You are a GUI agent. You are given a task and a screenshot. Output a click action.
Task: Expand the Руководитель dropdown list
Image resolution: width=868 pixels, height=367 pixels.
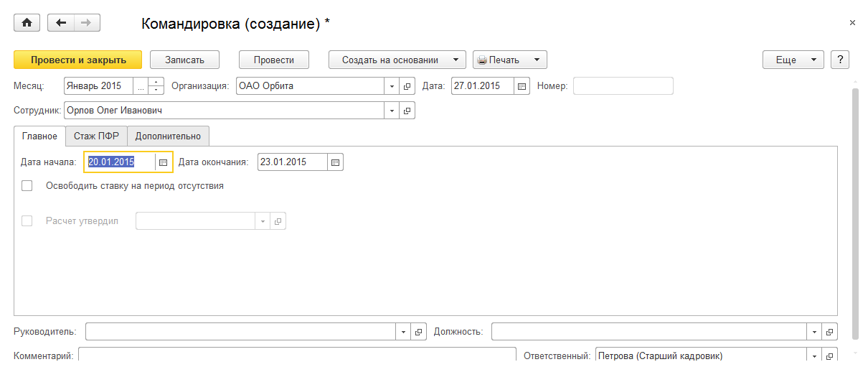[x=403, y=332]
